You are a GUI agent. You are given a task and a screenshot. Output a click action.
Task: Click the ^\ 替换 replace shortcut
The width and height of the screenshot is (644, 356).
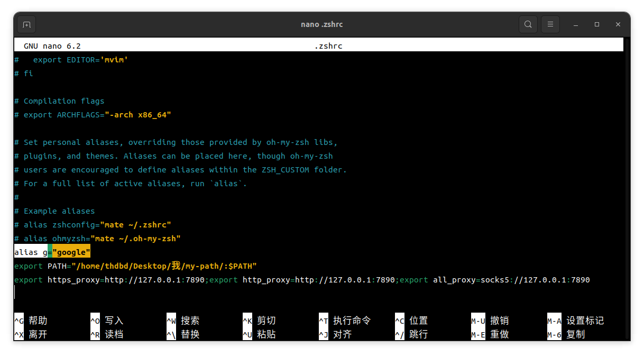[x=183, y=334]
